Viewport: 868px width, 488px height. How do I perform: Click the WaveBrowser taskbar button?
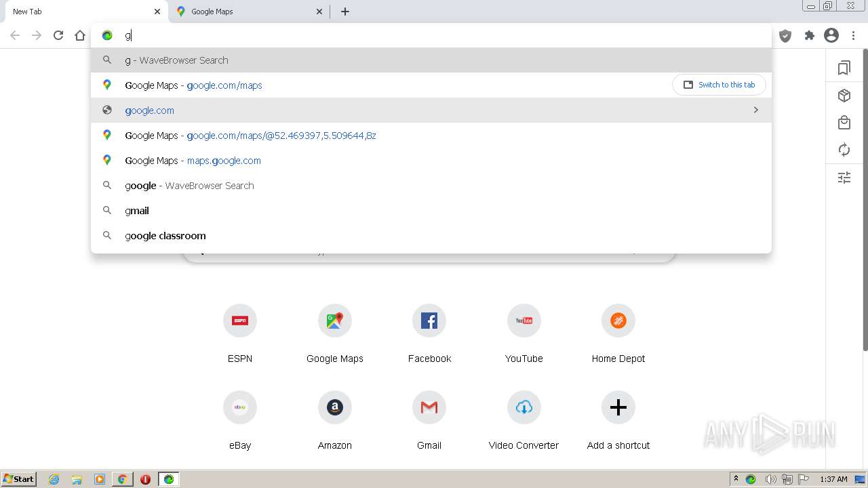pyautogui.click(x=169, y=479)
